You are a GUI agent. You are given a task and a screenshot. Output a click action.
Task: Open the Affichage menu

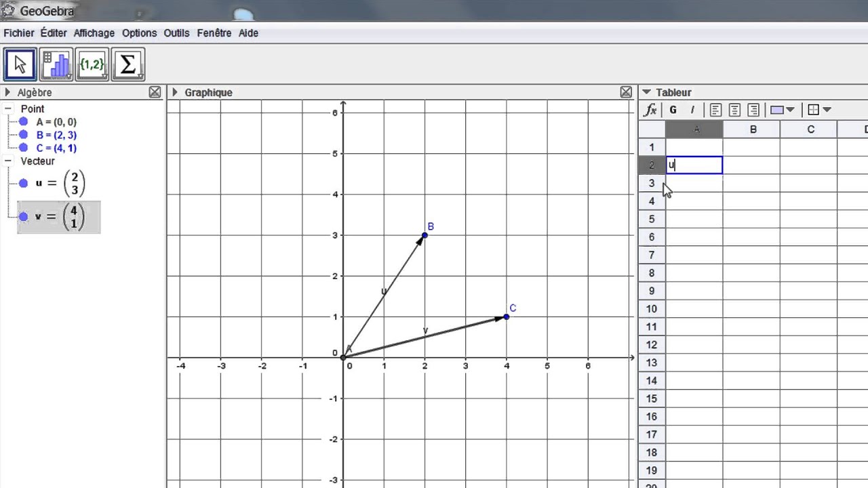95,33
